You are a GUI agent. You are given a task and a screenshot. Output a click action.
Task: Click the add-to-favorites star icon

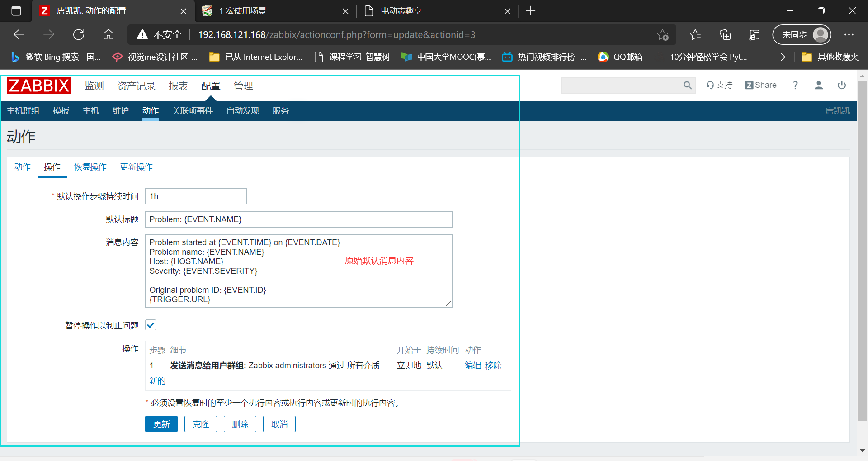point(663,35)
